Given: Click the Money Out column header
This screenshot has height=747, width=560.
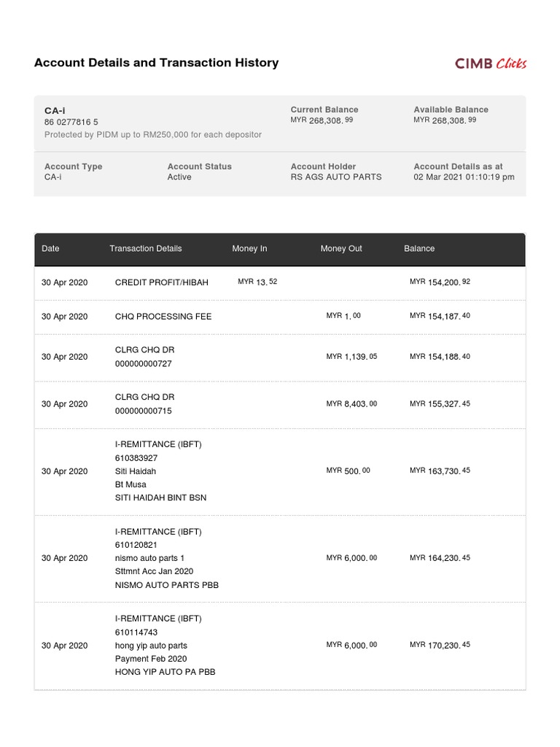Looking at the screenshot, I should 341,249.
